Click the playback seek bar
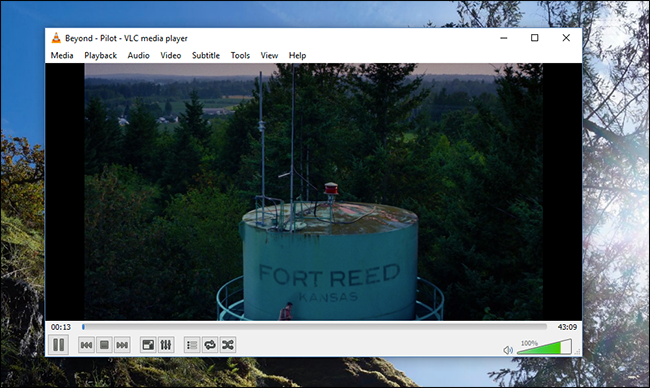 pos(314,327)
